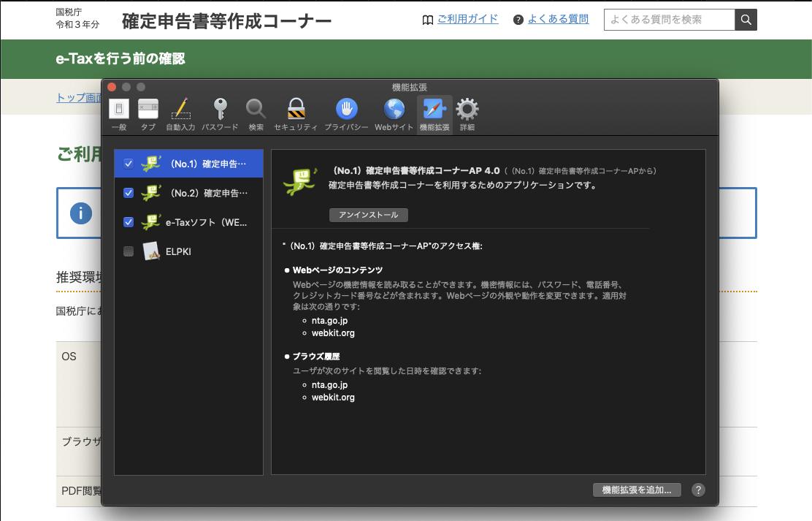Viewport: 812px width, 521px height.
Task: Click 機能拡張を追加... button
Action: click(x=637, y=490)
